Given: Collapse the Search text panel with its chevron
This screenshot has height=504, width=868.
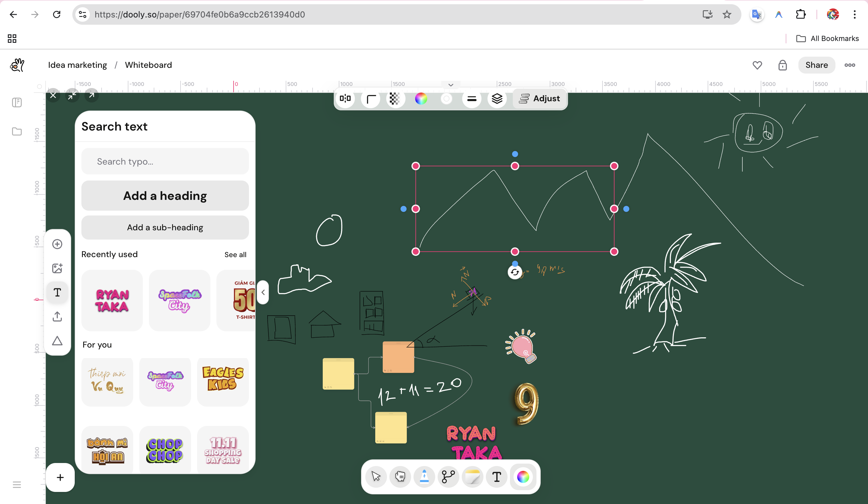Looking at the screenshot, I should [263, 292].
